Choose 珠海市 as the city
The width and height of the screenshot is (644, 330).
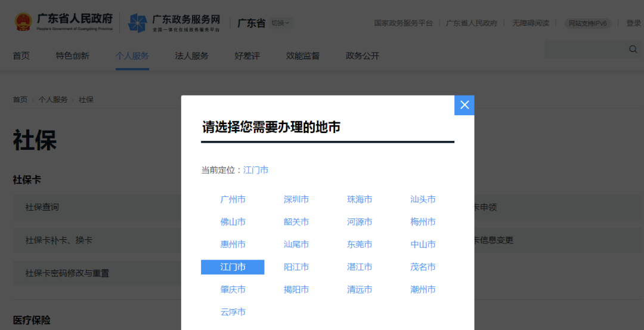360,199
